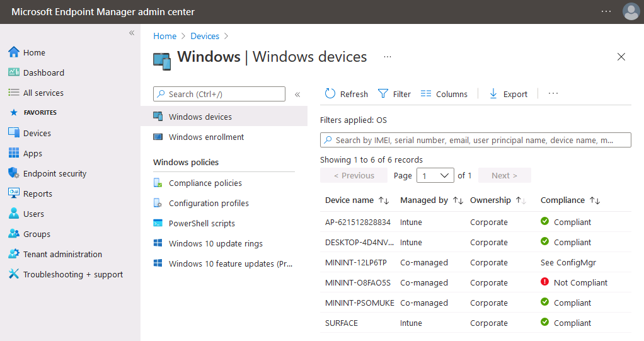Click the Filter funnel icon

(x=382, y=94)
